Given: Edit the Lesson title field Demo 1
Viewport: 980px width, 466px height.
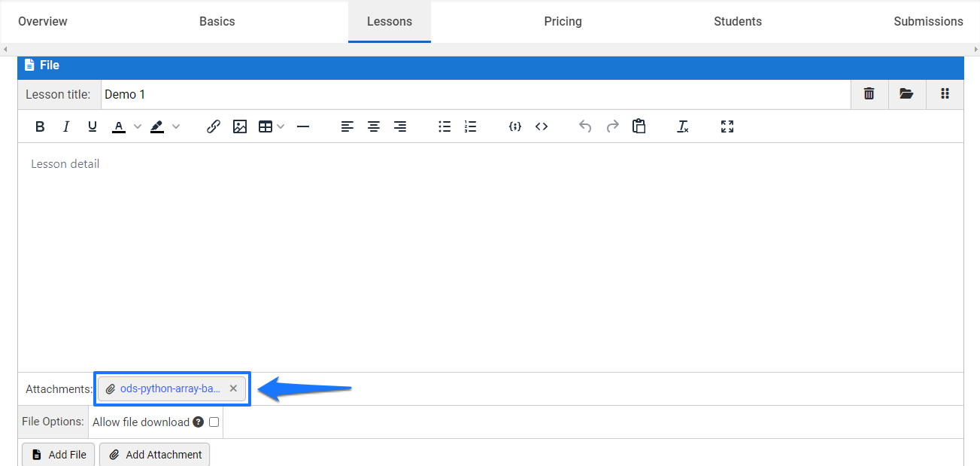Looking at the screenshot, I should 475,95.
